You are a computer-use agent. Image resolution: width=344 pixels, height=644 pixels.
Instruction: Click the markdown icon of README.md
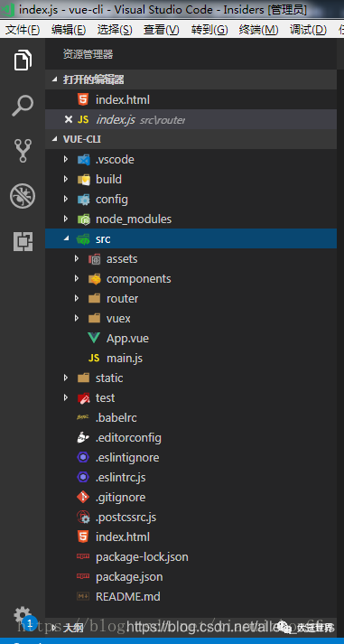[83, 596]
